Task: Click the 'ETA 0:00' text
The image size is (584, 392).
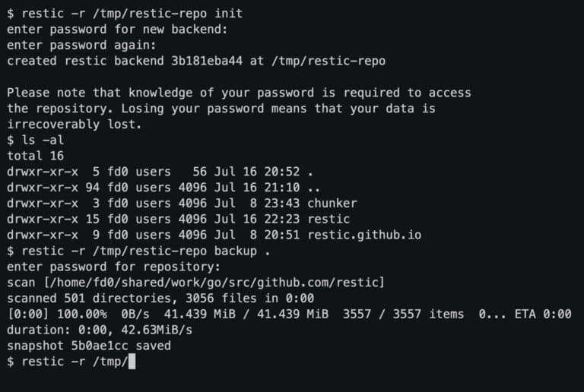Action: [543, 315]
